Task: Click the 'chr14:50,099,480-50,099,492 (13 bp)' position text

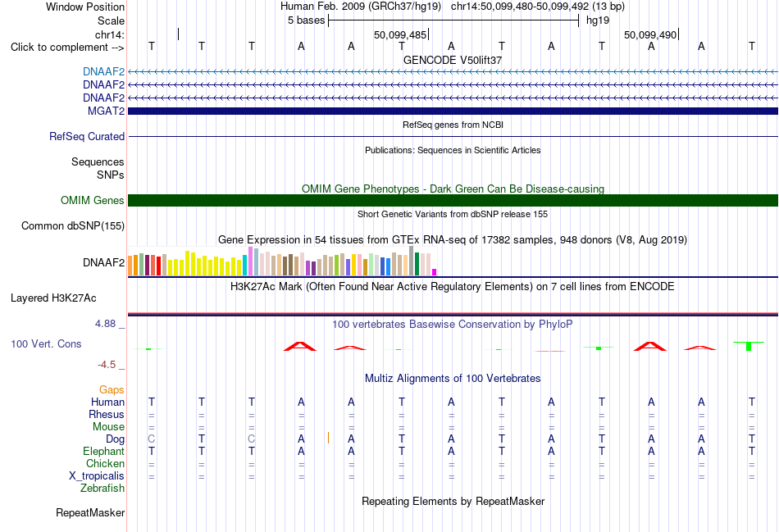Action: tap(538, 7)
